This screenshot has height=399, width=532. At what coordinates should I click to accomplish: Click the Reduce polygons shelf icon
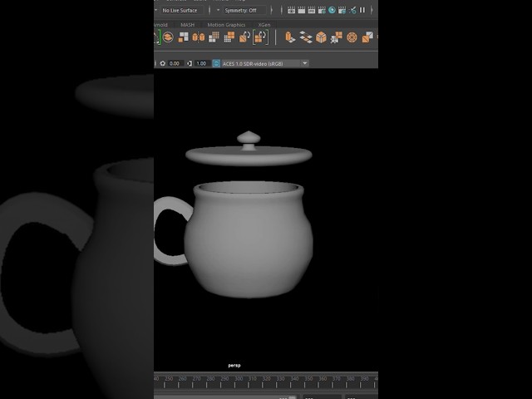click(x=229, y=37)
